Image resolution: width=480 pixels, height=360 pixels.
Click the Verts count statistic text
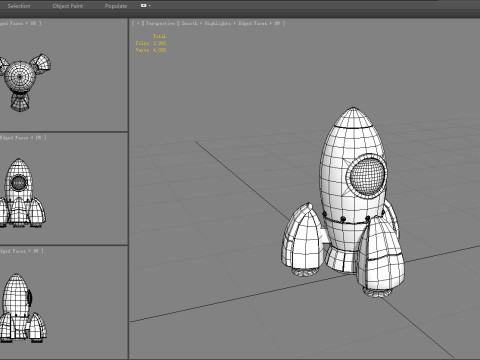(151, 50)
